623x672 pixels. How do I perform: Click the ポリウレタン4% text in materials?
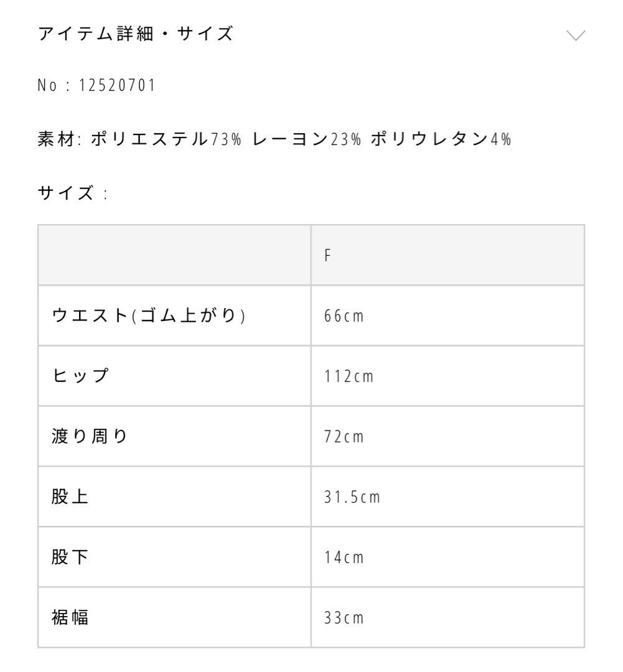point(441,139)
